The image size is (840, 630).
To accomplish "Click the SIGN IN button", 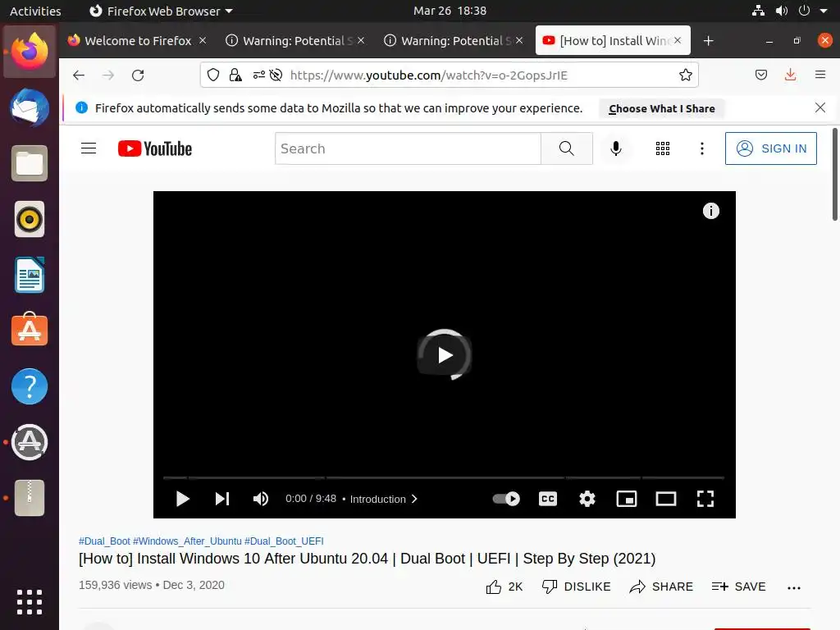I will [x=770, y=148].
